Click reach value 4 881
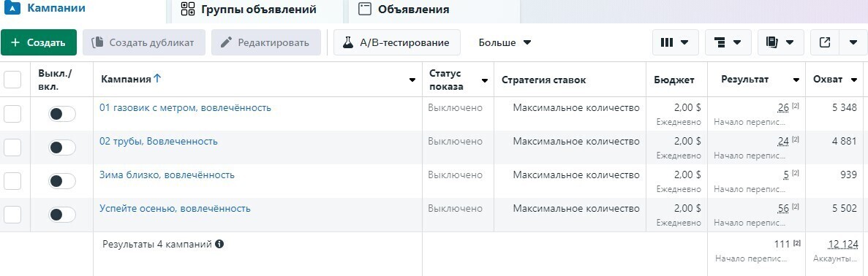Viewport: 868px width, 276px height. pyautogui.click(x=844, y=142)
